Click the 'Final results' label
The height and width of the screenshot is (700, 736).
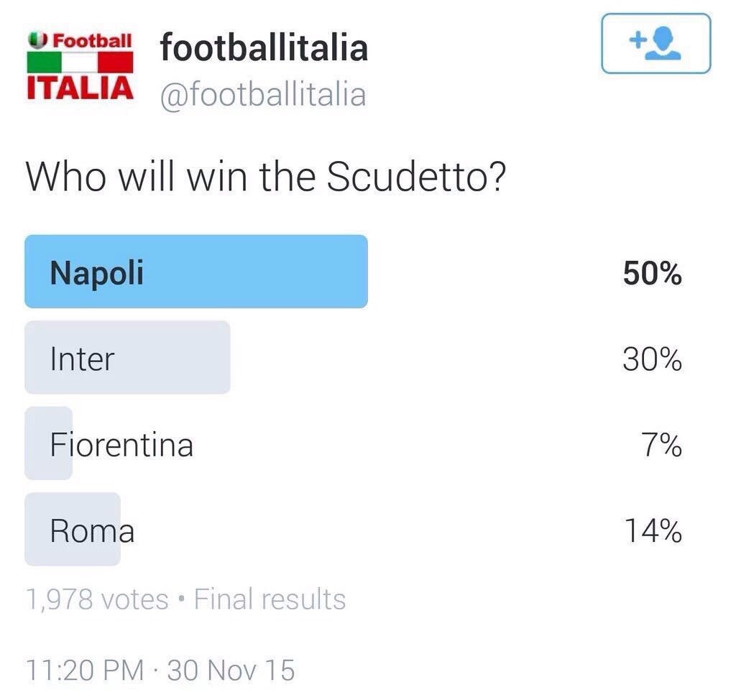270,599
